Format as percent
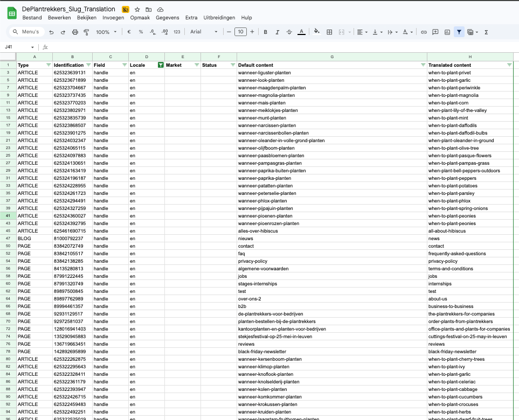 coord(141,32)
